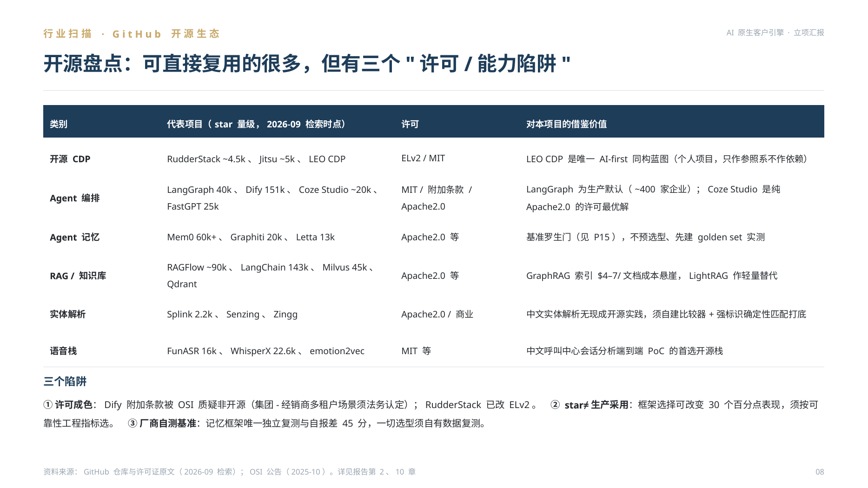Screen dimensions: 868x488
Task: Click the 'ELv2 / MIT' license cell
Action: 423,158
